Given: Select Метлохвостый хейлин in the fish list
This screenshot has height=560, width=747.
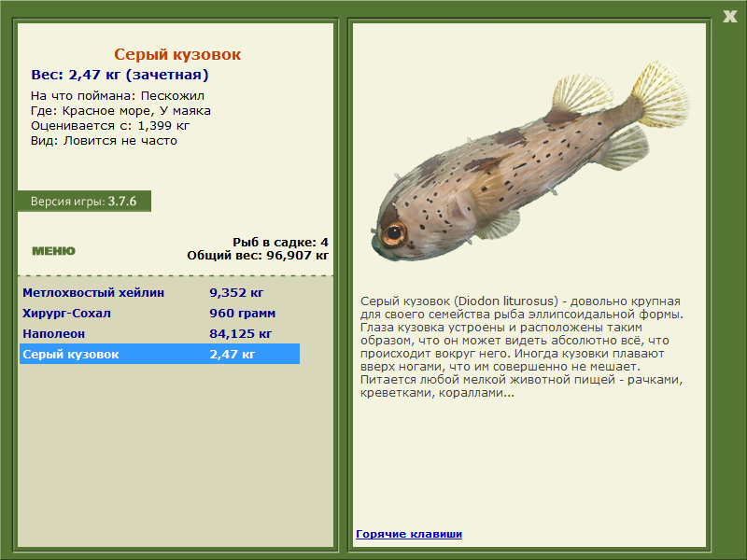Looking at the screenshot, I should coord(93,292).
